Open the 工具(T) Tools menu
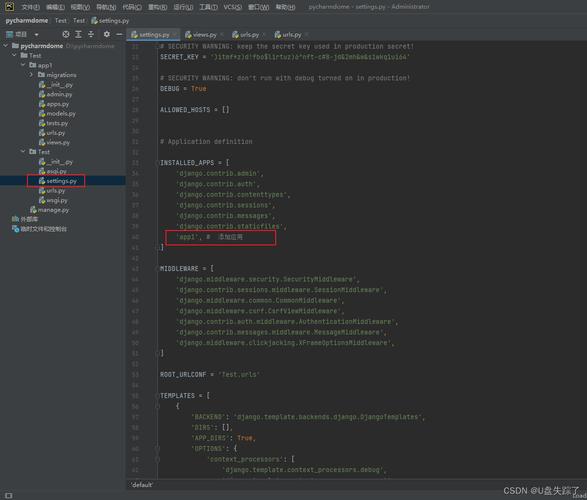Viewport: 587px width, 500px height. click(208, 7)
